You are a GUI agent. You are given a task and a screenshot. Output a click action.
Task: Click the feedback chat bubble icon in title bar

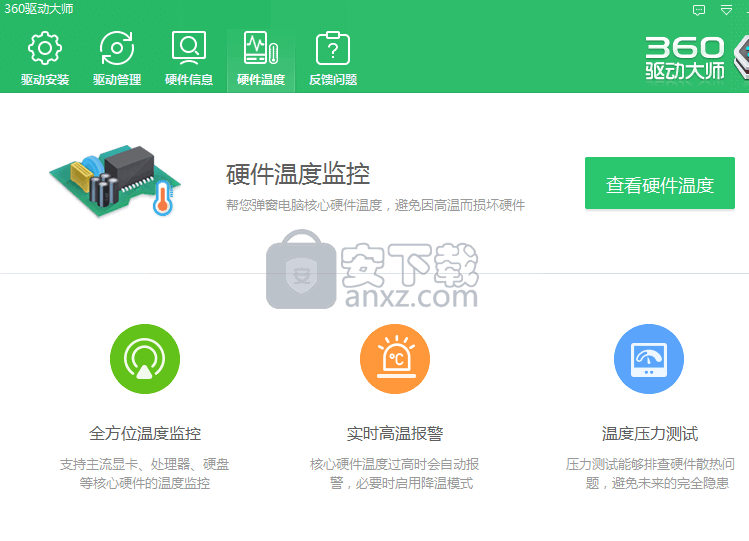click(x=699, y=10)
